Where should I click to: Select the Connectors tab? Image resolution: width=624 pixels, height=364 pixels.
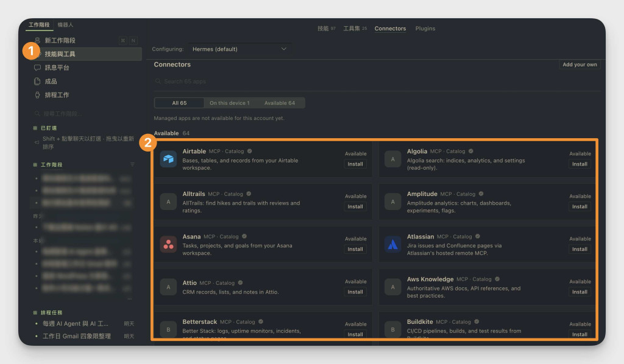click(390, 28)
